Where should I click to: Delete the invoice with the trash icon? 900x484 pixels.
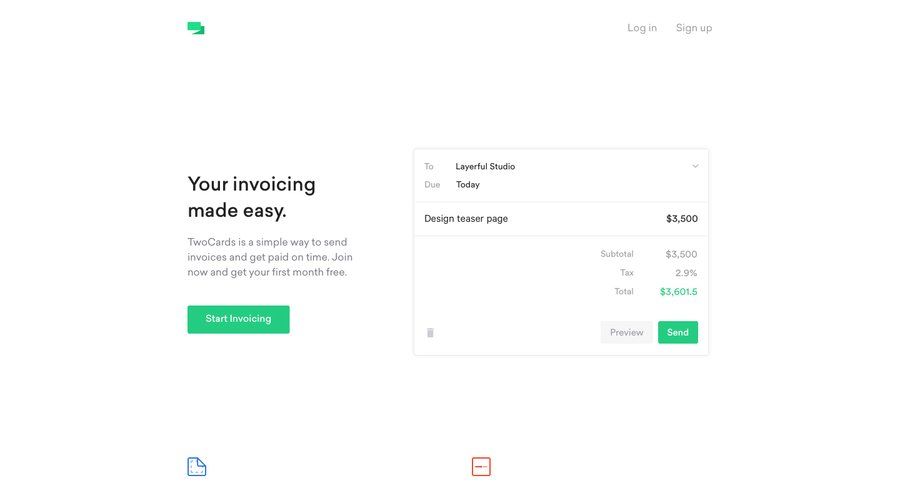[x=430, y=333]
